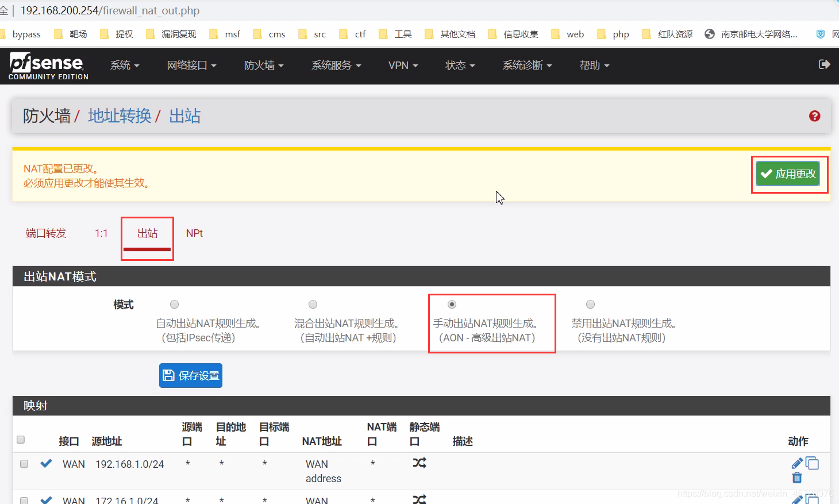The width and height of the screenshot is (839, 504).
Task: Switch to the 端口转发 tab
Action: pyautogui.click(x=46, y=233)
